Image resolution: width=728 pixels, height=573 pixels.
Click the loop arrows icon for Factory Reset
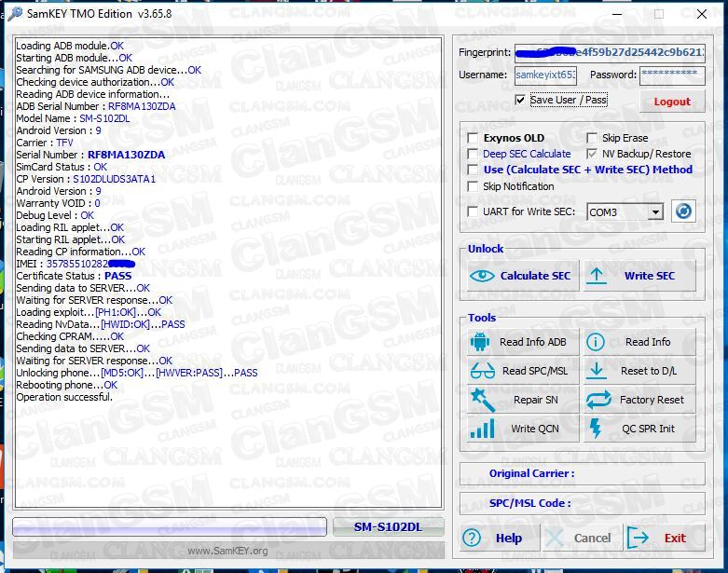tap(598, 400)
